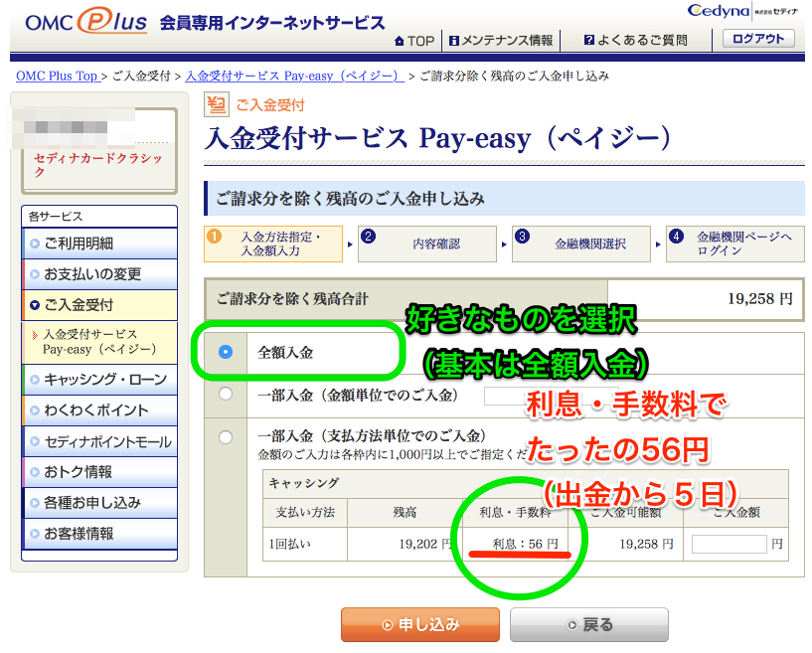Click the 申し込み submit button
This screenshot has width=812, height=653.
[420, 624]
